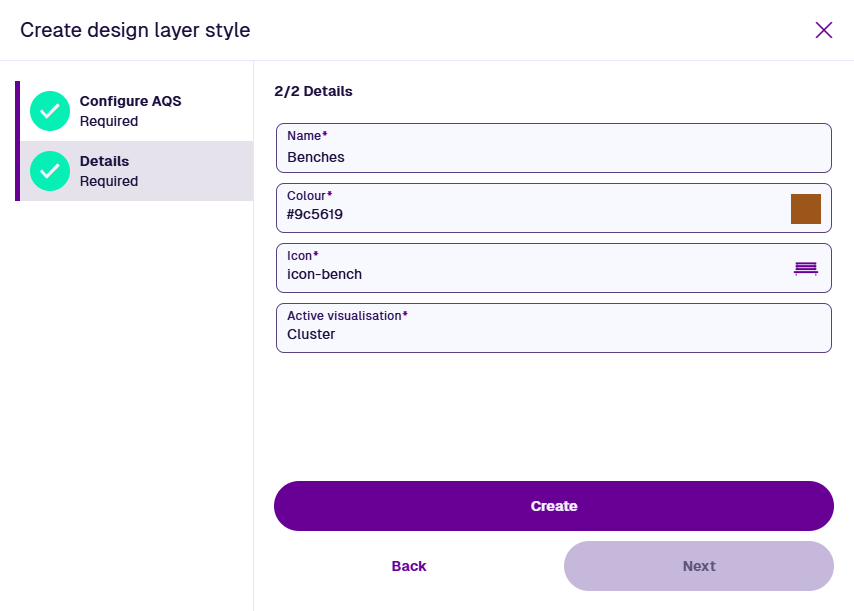Click the 2/2 Details heading
The image size is (854, 611).
click(x=313, y=91)
